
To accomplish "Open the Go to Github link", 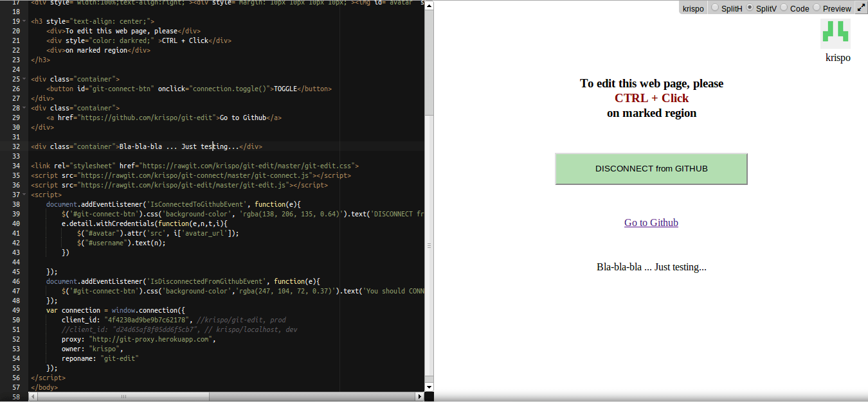I will pos(651,222).
